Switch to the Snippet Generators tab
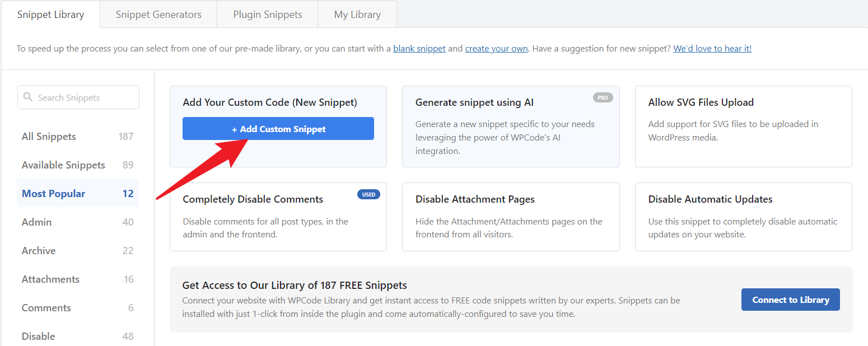The height and width of the screenshot is (346, 868). pos(158,14)
